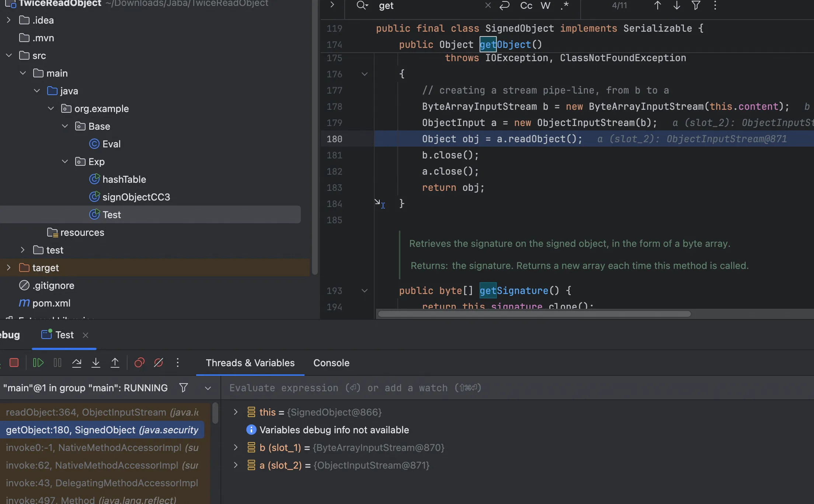
Task: Switch to the Console tab
Action: tap(331, 363)
